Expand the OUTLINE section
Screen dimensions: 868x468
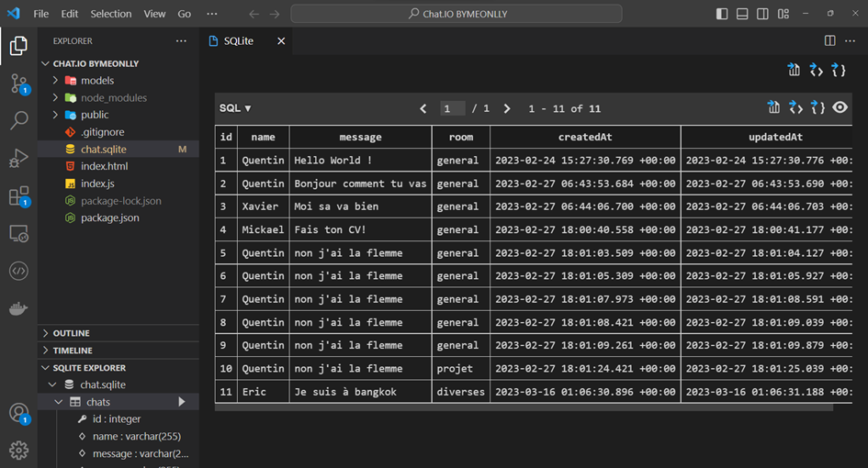118,333
